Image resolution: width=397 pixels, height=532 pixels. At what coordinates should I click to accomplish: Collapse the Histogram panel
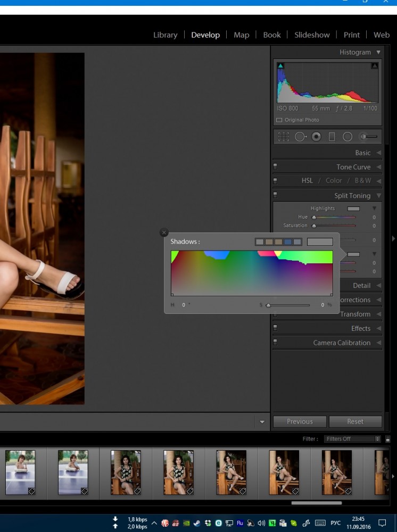coord(378,52)
